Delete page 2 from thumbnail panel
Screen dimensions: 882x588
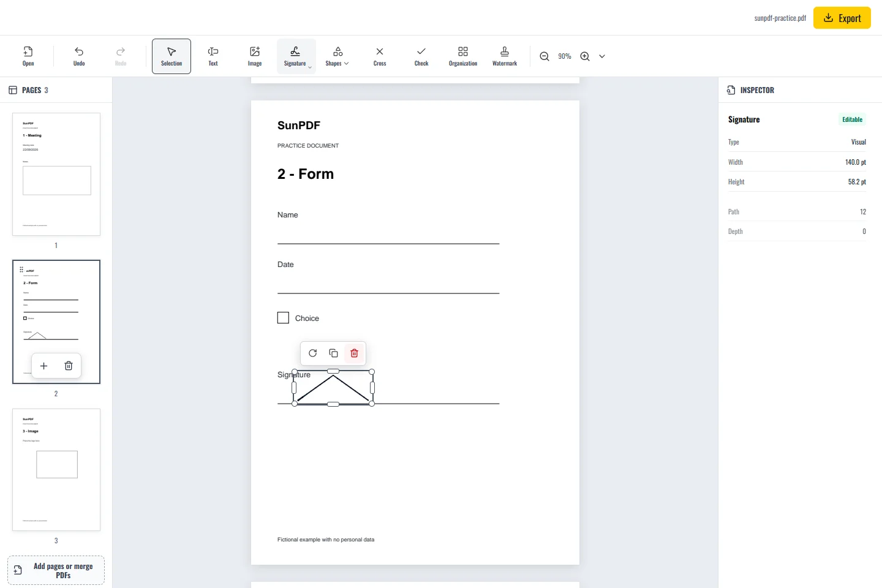point(69,366)
